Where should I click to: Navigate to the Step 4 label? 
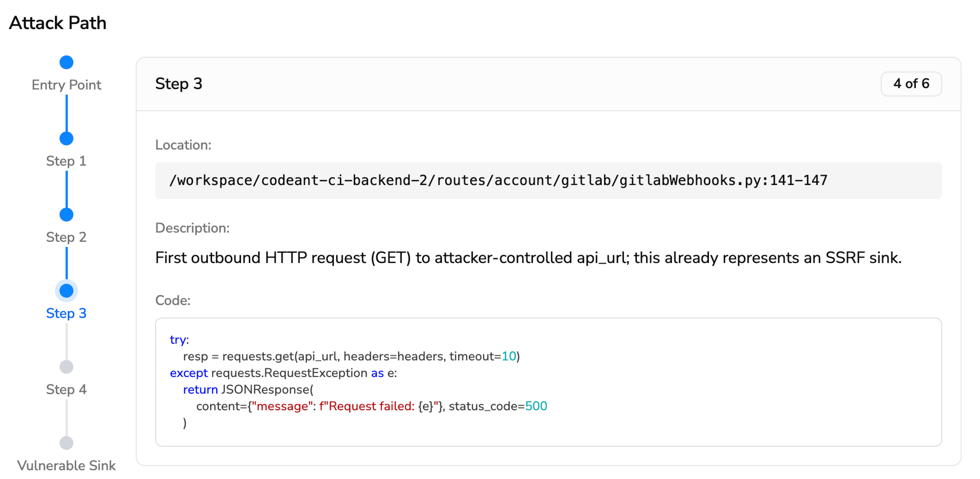(66, 389)
